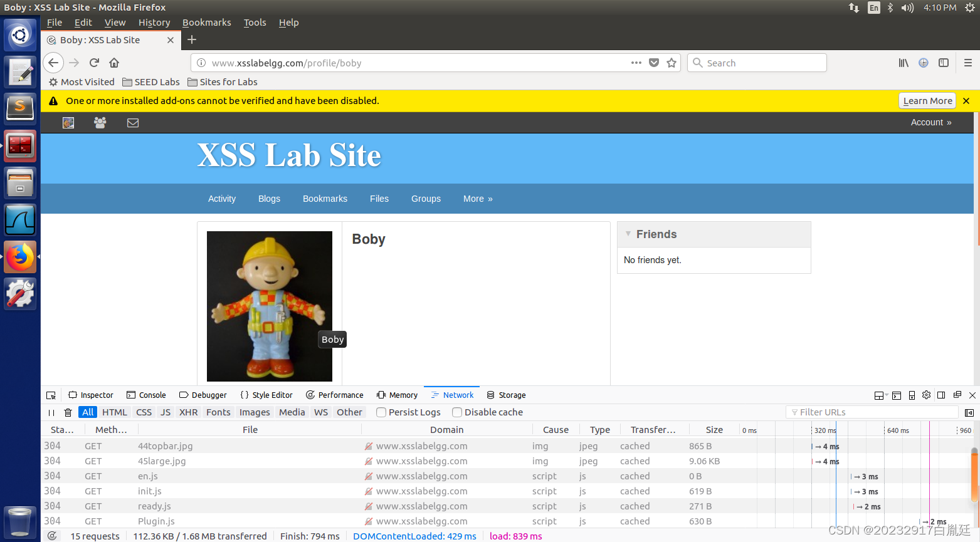Screen dimensions: 980x542
Task: Switch to the Console devtools tab
Action: [146, 395]
